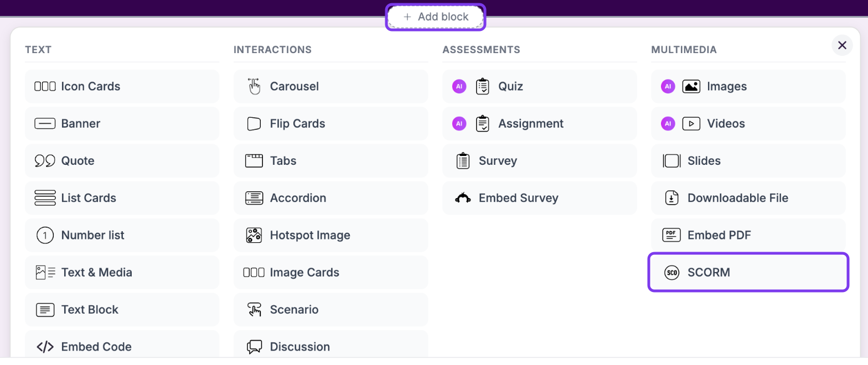
Task: Close the block picker panel
Action: [842, 45]
